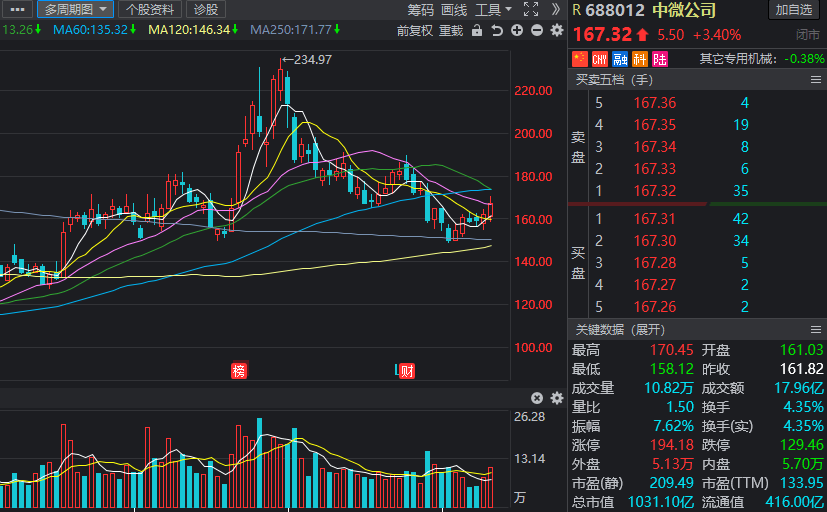The width and height of the screenshot is (827, 512).
Task: Click the red 榜 marker on chart
Action: 239,371
